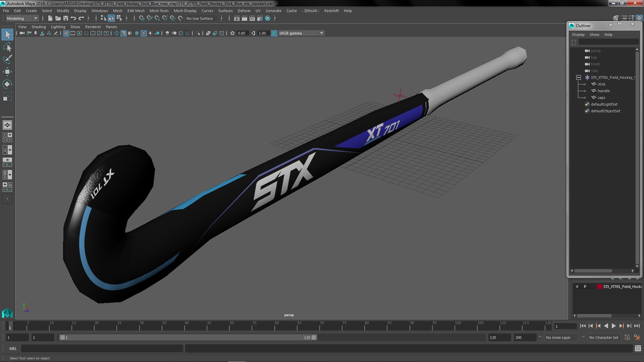Redo the last action
The image size is (644, 362).
coord(81,18)
